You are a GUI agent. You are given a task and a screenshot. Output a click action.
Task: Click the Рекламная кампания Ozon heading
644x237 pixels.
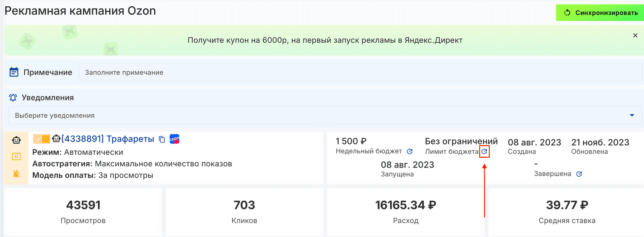[80, 11]
